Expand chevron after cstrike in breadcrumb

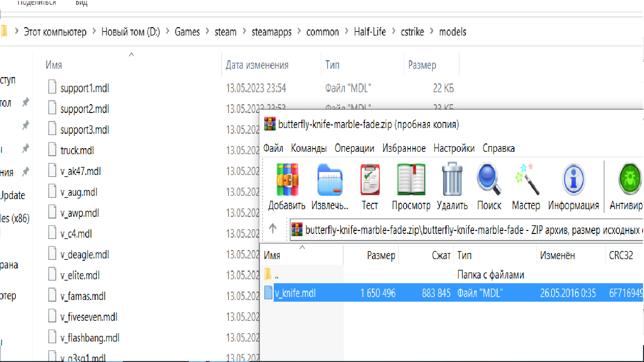click(432, 32)
